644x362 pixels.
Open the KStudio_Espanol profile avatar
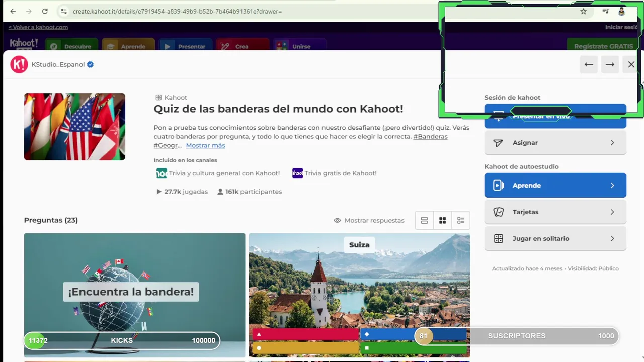tap(19, 64)
